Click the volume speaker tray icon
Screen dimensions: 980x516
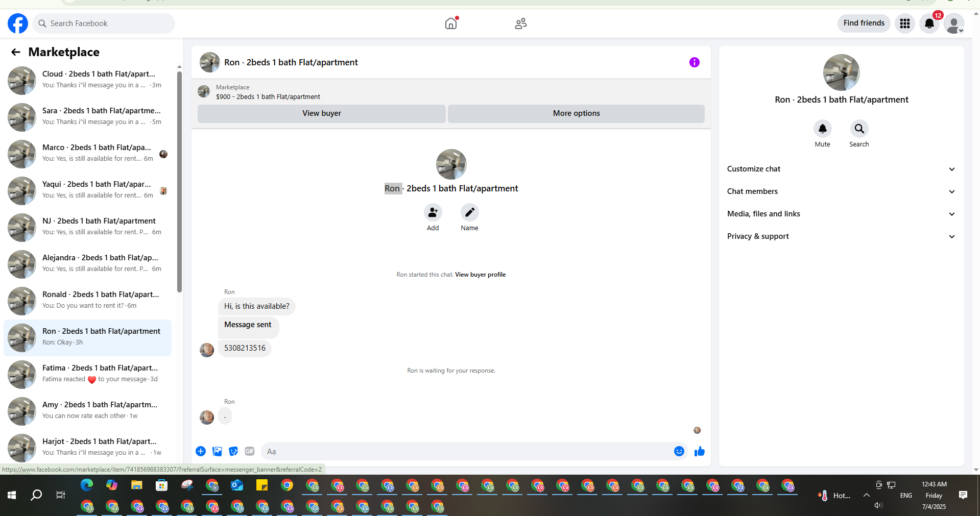pyautogui.click(x=878, y=505)
